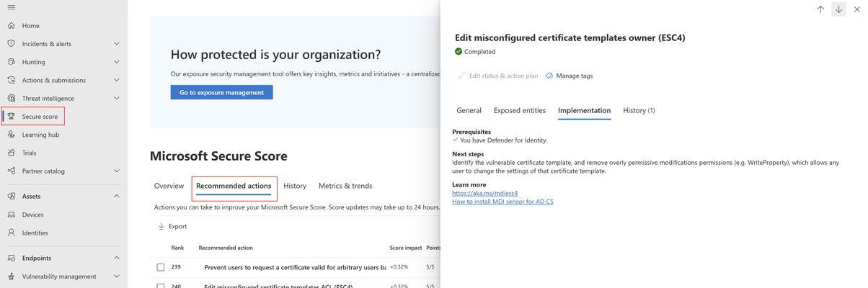Screen dimensions: 868x288
Task: Open Prevent users to request a certificate row
Action: click(295, 267)
